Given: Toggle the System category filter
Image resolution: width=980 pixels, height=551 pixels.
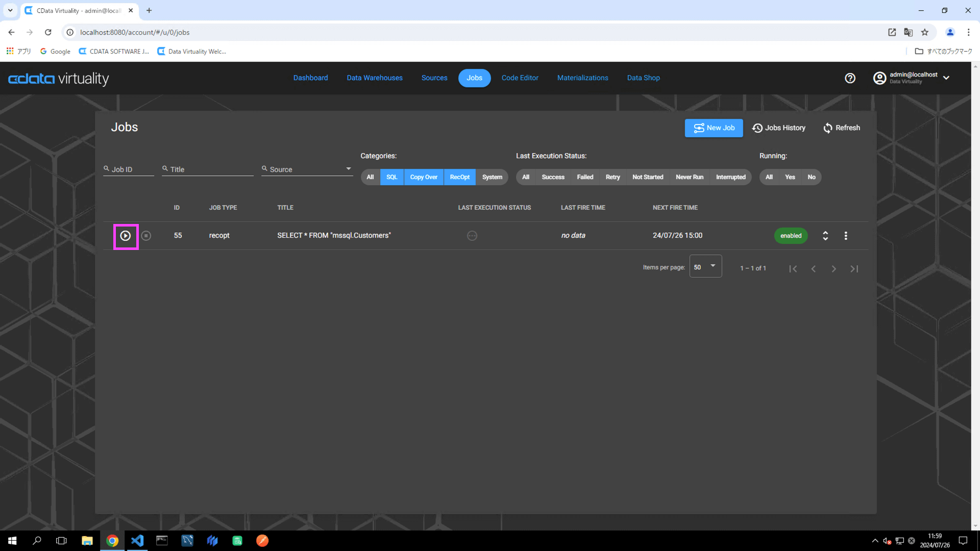Looking at the screenshot, I should coord(492,177).
